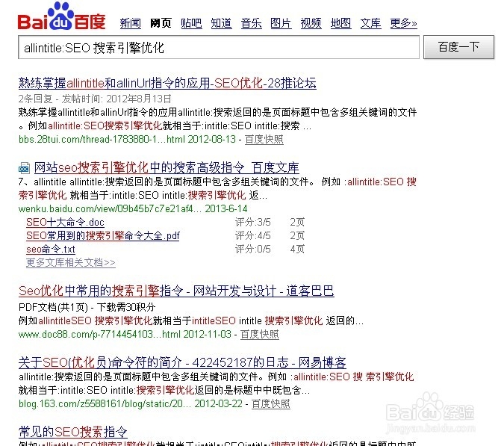Click the 评分:3/5 rating text
504x446 pixels.
click(252, 222)
